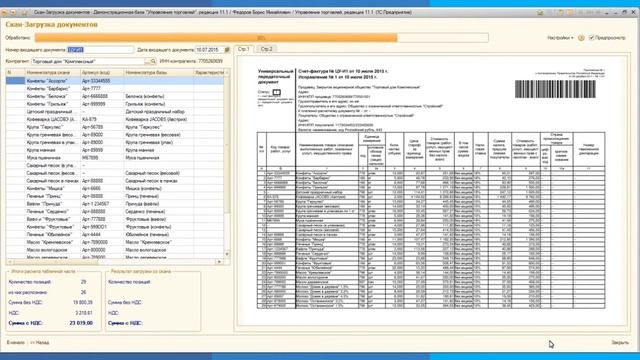
Task: Open the calendar picker beside document date
Action: 227,50
